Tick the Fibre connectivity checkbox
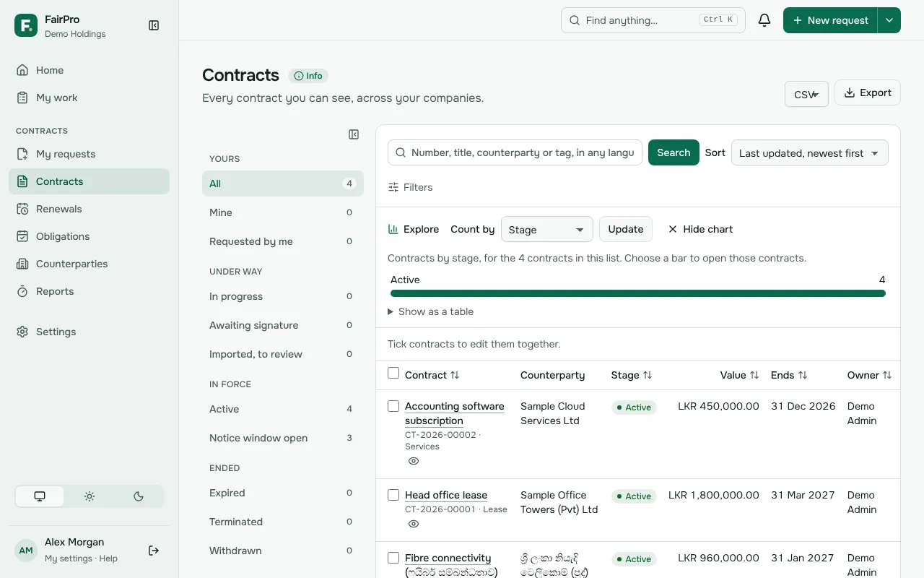Image resolution: width=924 pixels, height=578 pixels. [x=393, y=558]
